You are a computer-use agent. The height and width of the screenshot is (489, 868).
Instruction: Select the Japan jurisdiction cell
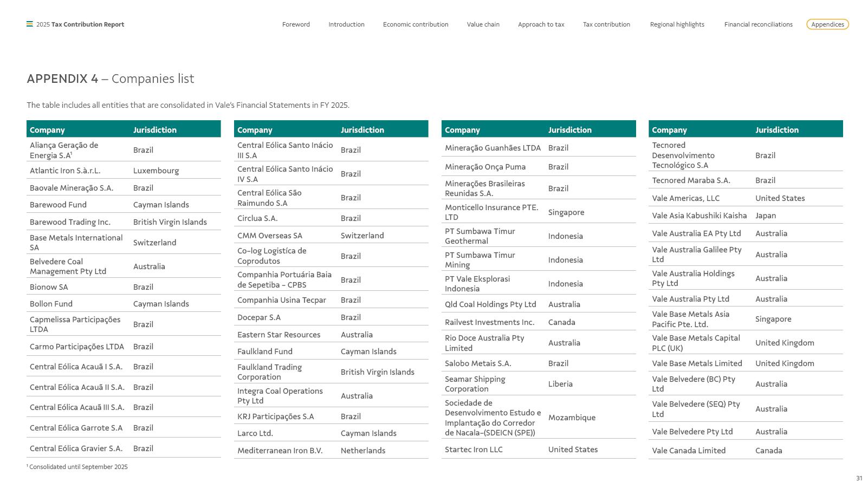766,216
